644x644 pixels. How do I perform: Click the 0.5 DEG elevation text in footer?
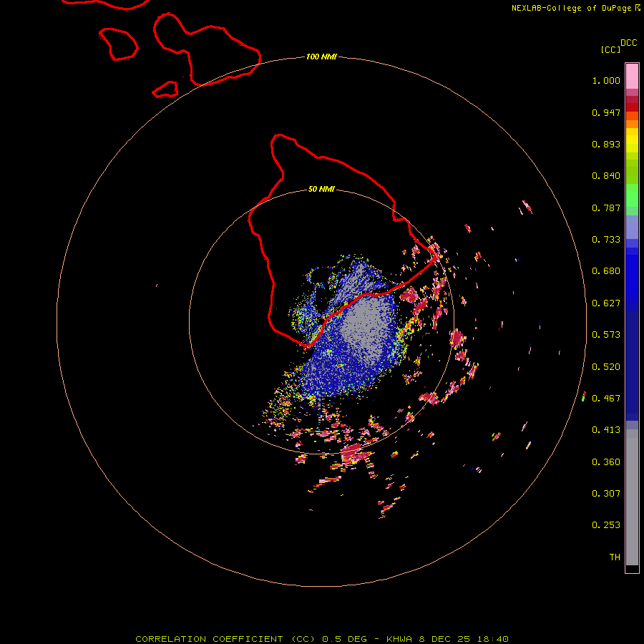pos(345,639)
